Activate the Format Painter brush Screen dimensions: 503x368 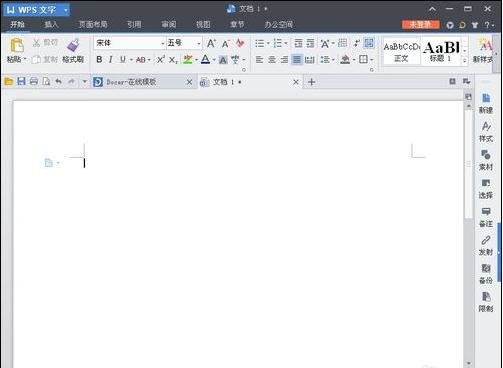73,50
